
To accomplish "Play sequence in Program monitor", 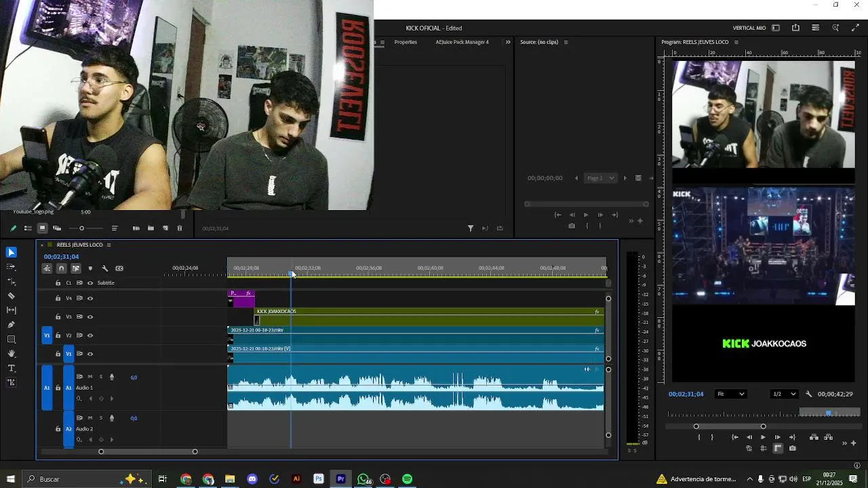I will (x=763, y=437).
